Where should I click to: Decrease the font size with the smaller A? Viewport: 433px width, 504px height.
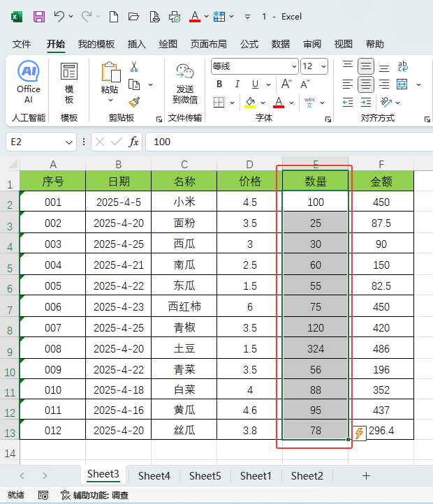click(305, 84)
